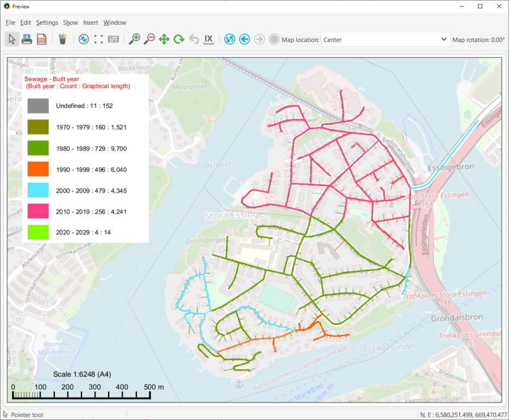Click the pencil cup icon
The width and height of the screenshot is (509, 420).
[x=63, y=39]
